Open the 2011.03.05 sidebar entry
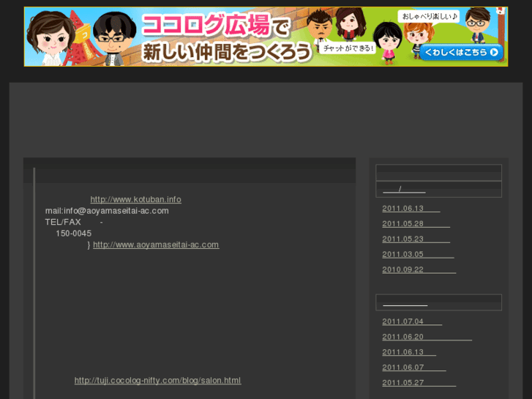Image resolution: width=532 pixels, height=399 pixels. (x=418, y=254)
